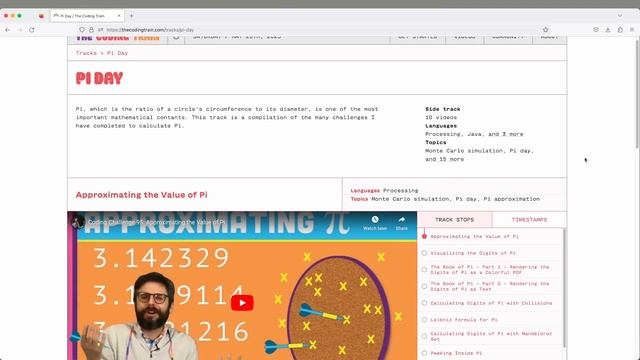This screenshot has width=640, height=360.
Task: Select the Book of Pi Part 2 stop marker
Action: 424,287
